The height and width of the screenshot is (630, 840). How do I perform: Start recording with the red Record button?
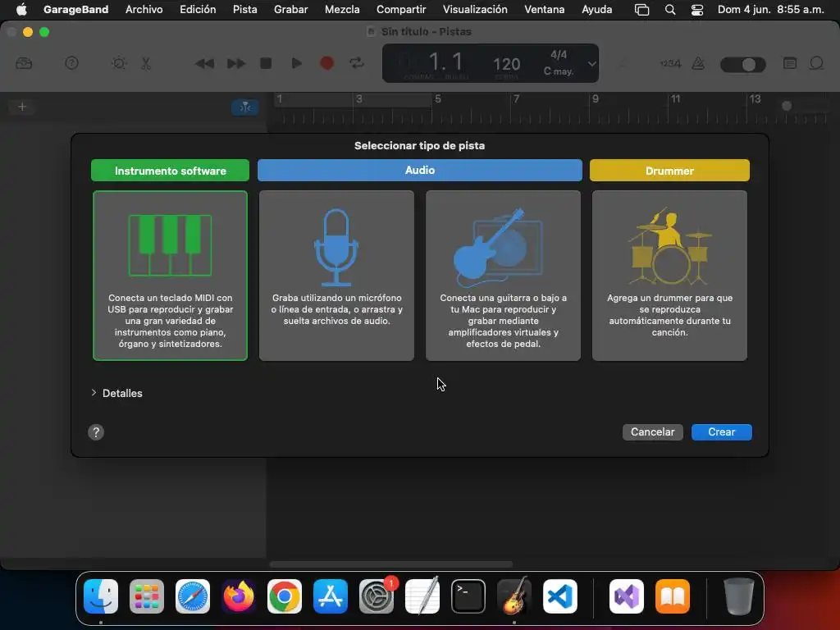[x=326, y=63]
